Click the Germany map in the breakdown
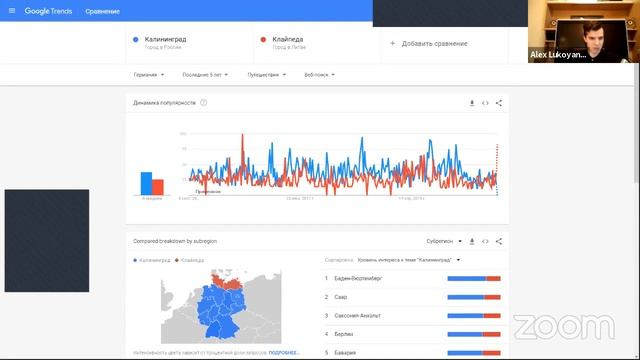 coord(221,306)
